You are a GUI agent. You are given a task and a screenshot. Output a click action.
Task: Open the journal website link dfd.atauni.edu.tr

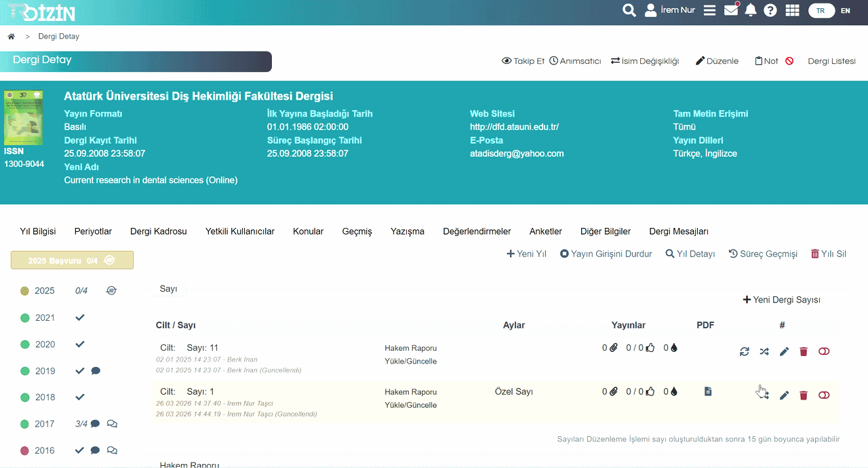[x=514, y=127]
